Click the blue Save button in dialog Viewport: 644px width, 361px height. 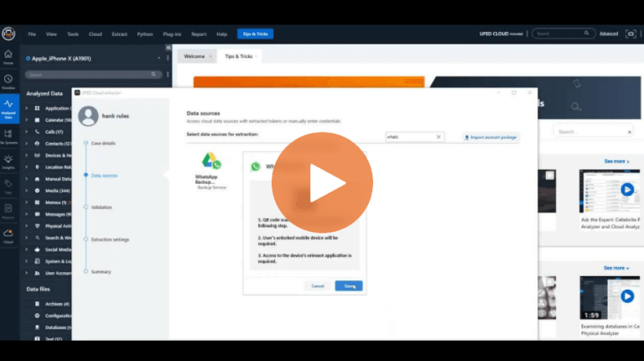[349, 285]
